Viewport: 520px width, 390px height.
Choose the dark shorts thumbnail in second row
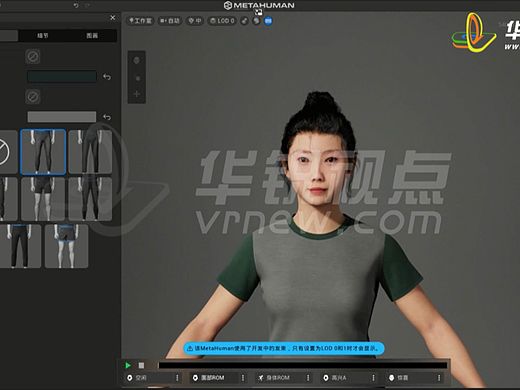pos(43,199)
